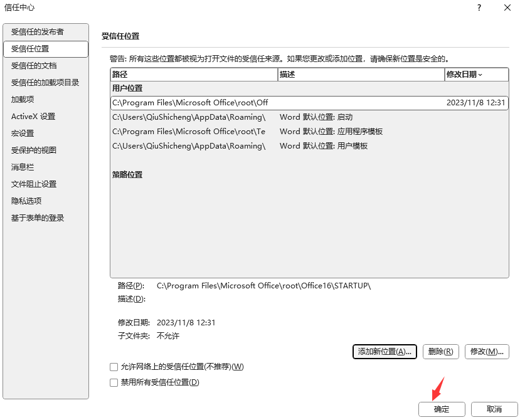Click the 添加新位置(A)... button

click(x=385, y=352)
